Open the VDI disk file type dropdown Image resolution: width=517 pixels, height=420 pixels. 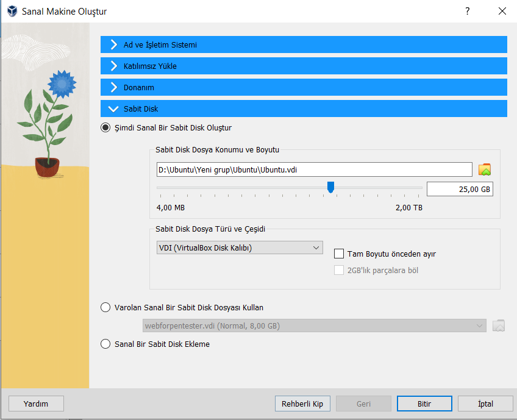(x=240, y=247)
